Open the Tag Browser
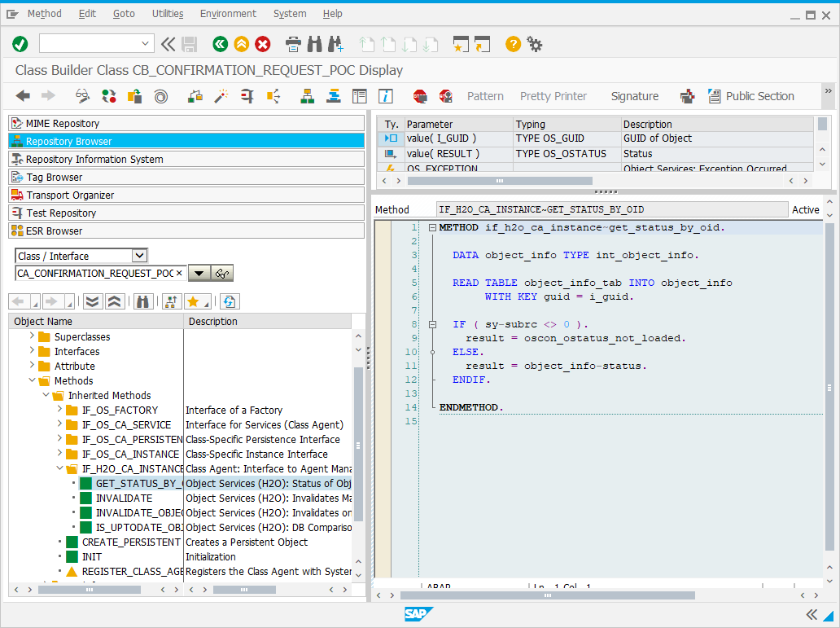 [186, 177]
